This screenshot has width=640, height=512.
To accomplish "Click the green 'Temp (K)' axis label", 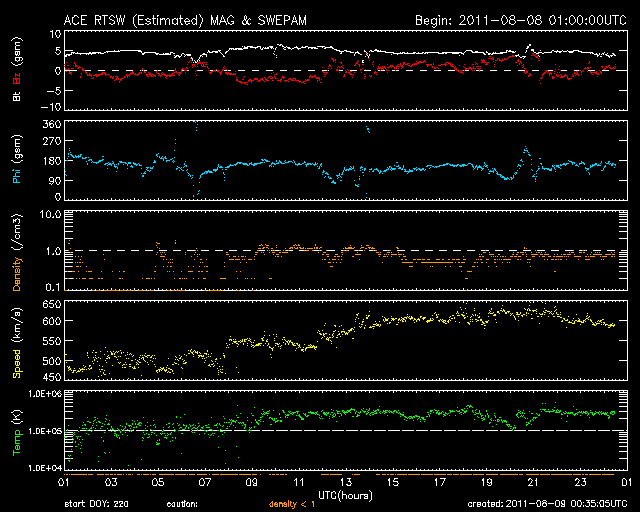I will point(17,433).
